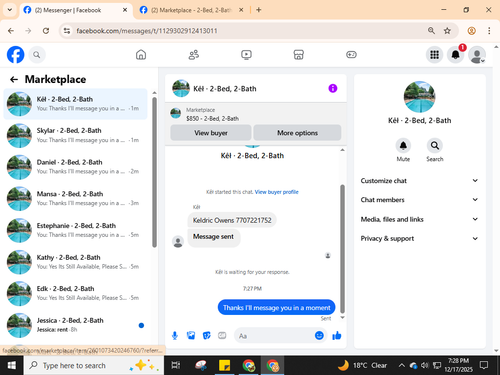Open purple conversation information icon
The height and width of the screenshot is (375, 500).
point(333,88)
